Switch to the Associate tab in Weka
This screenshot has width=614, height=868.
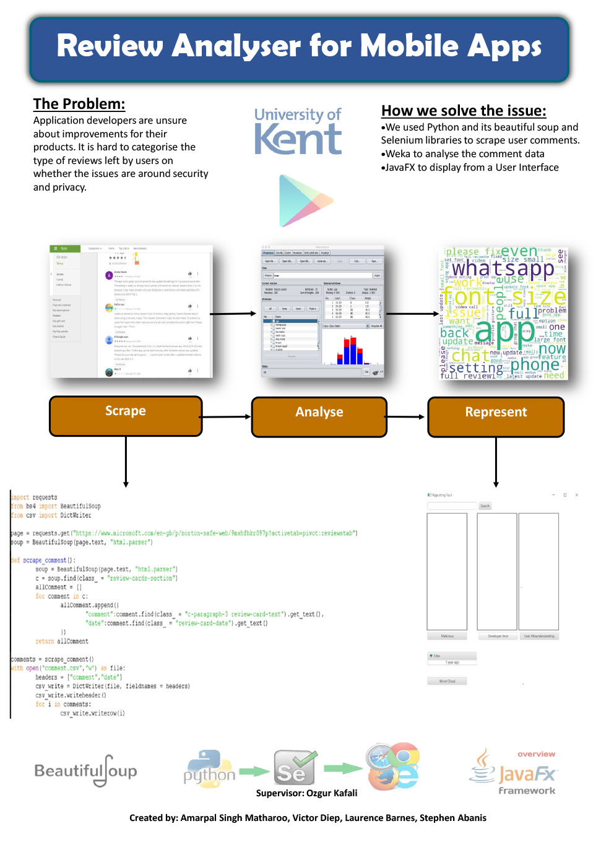click(x=297, y=253)
